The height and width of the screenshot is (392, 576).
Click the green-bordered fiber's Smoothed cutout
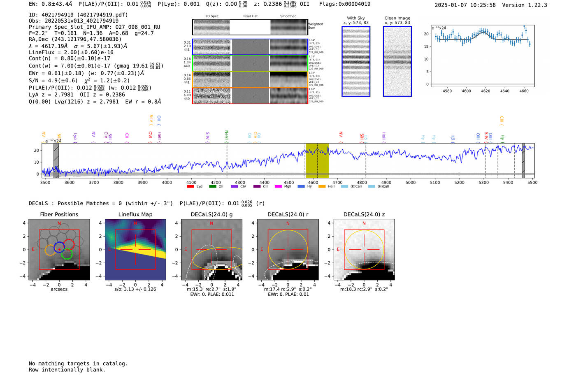pyautogui.click(x=288, y=63)
